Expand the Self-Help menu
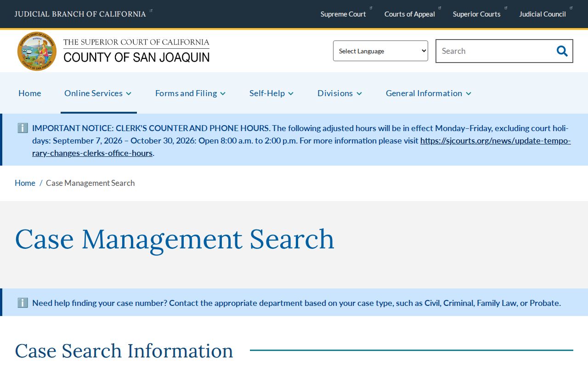This screenshot has height=368, width=588. click(x=271, y=93)
